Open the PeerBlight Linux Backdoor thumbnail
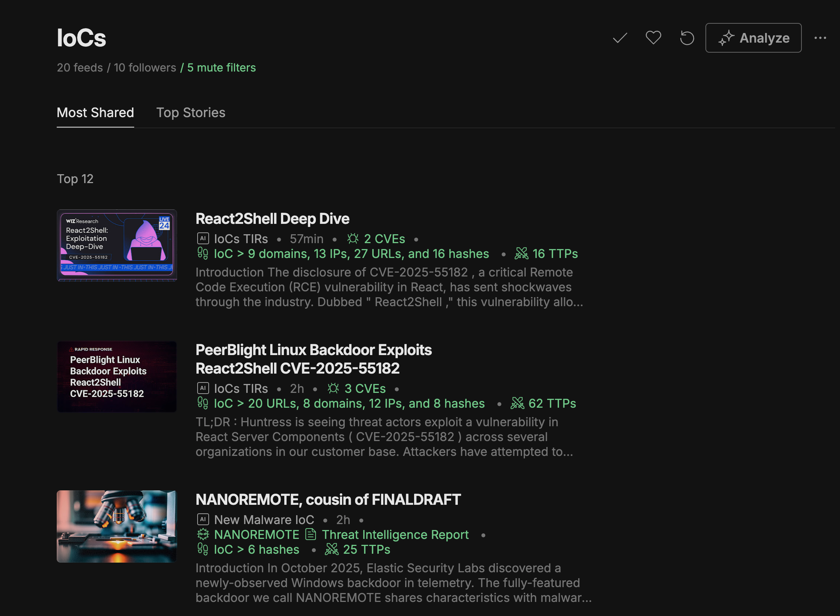Image resolution: width=840 pixels, height=616 pixels. (117, 376)
